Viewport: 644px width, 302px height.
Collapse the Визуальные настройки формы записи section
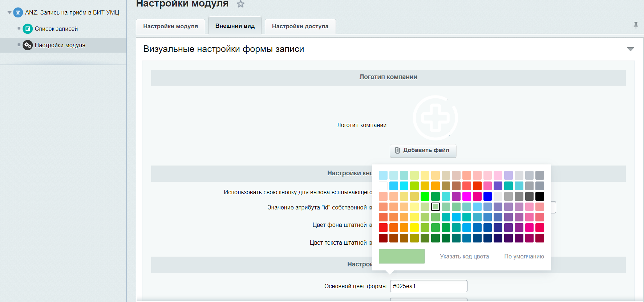click(x=630, y=49)
